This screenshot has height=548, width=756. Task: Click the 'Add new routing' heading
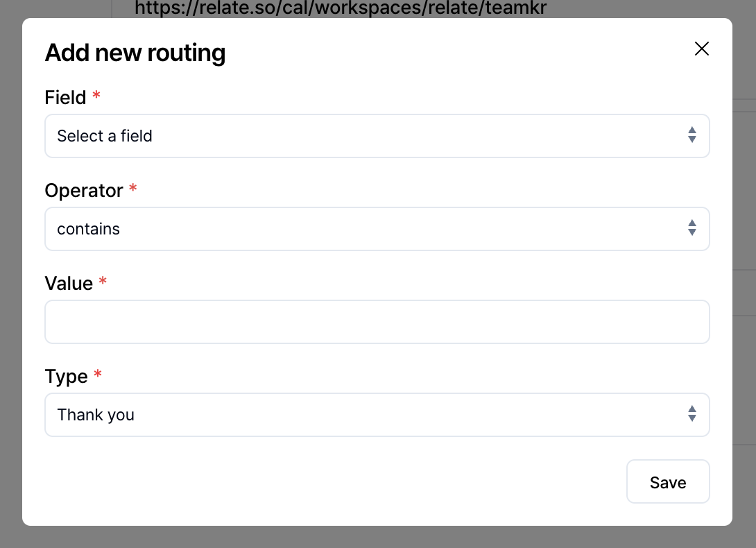pos(135,52)
